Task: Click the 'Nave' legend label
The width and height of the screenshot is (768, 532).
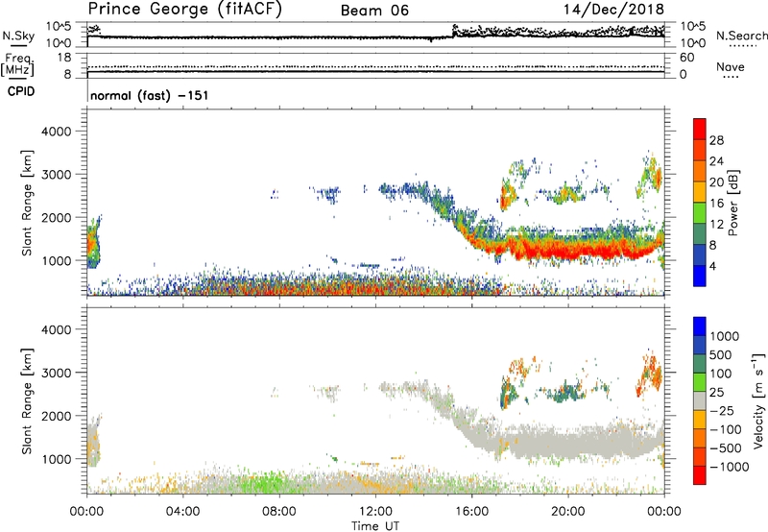Action: (731, 66)
